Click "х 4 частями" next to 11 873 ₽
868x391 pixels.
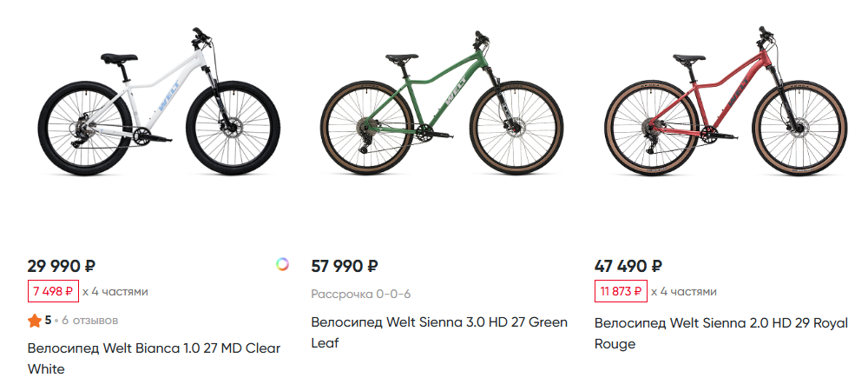[x=683, y=291]
